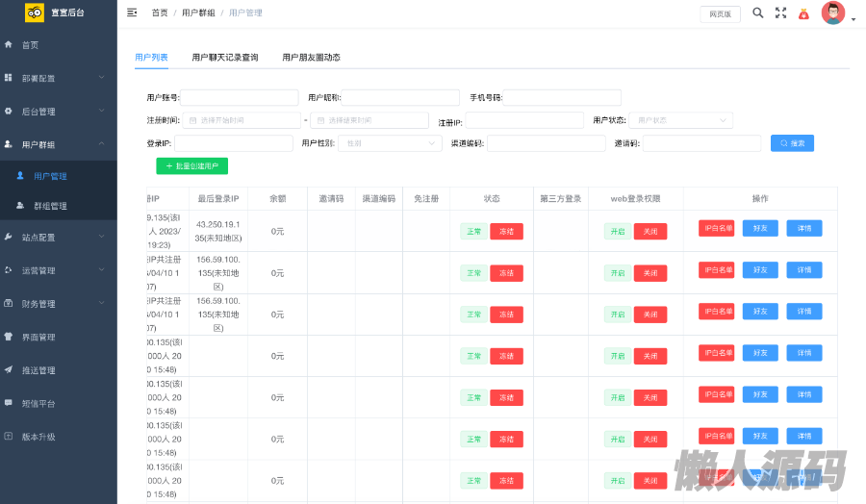Click 正常 in the third table row
This screenshot has height=504, width=866.
[473, 315]
